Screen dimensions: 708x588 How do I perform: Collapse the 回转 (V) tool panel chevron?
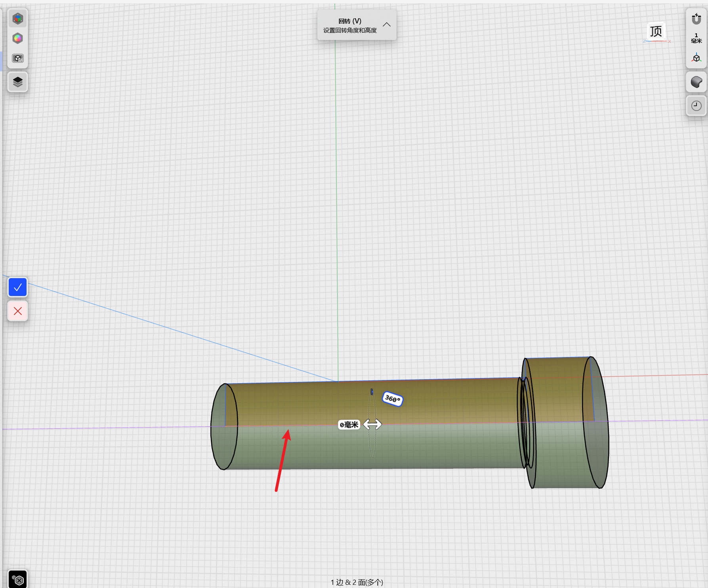[387, 25]
